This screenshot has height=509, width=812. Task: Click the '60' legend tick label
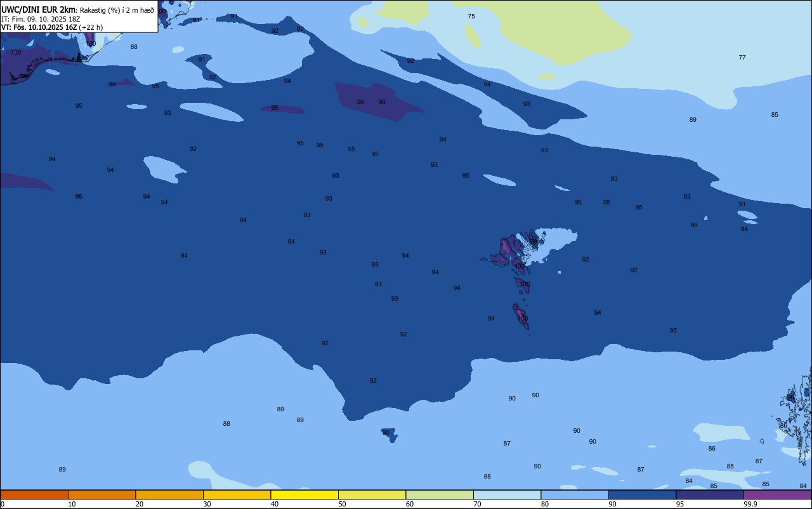(x=410, y=504)
